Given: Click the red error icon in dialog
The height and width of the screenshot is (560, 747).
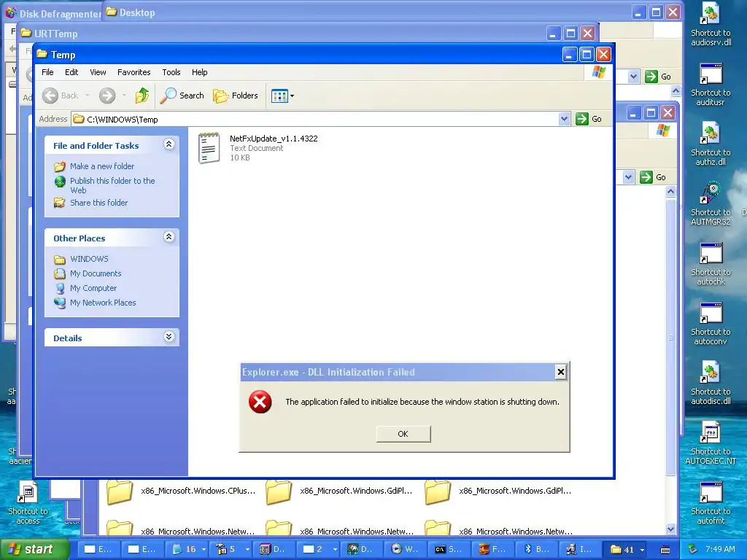Looking at the screenshot, I should click(x=260, y=402).
